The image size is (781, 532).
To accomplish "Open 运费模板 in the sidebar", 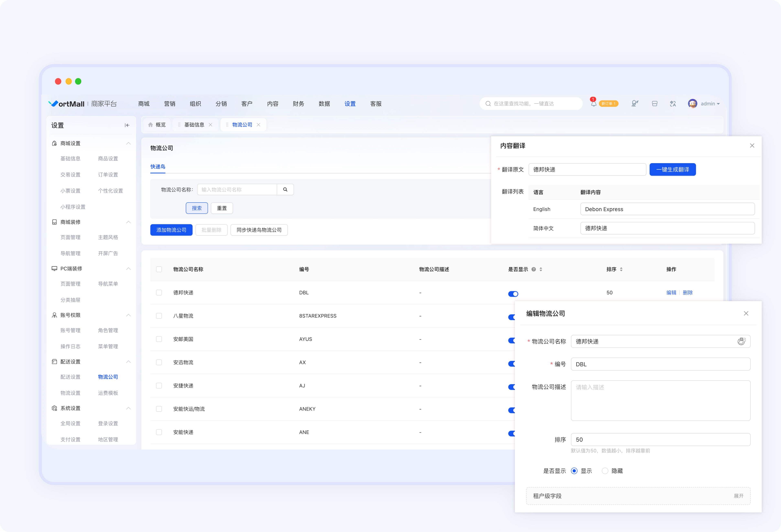I will 108,393.
